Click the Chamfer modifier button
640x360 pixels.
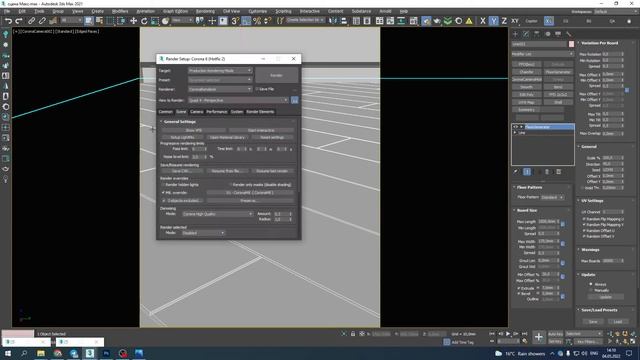527,72
